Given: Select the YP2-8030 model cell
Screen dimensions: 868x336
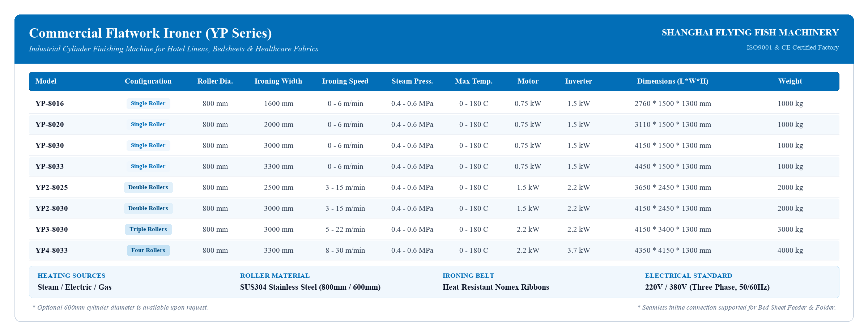Looking at the screenshot, I should [52, 208].
